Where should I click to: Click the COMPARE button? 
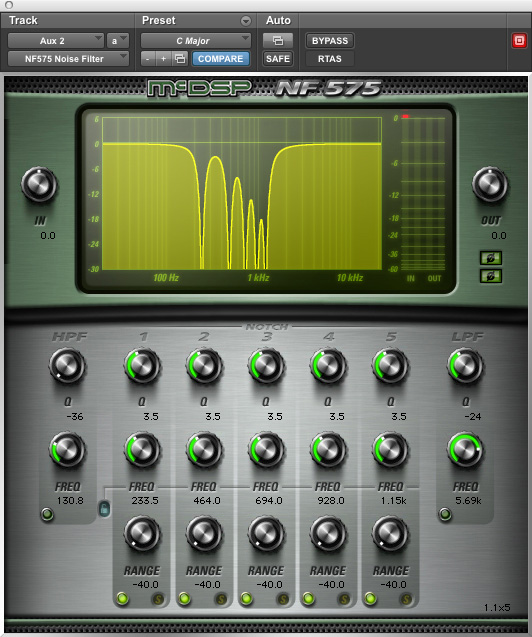[221, 59]
